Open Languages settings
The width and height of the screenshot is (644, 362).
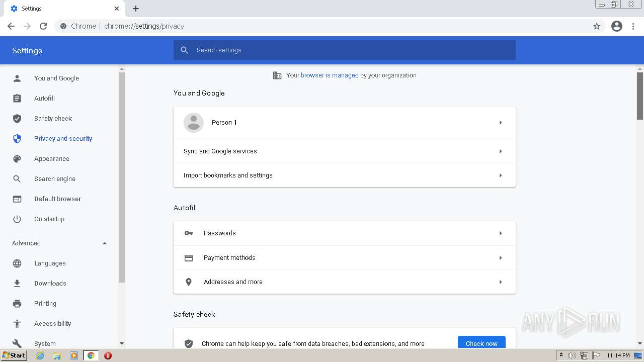(x=50, y=263)
